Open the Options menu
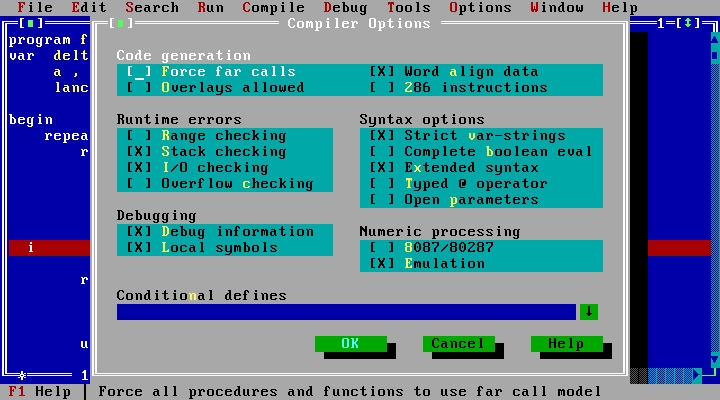Viewport: 720px width, 400px height. click(480, 8)
